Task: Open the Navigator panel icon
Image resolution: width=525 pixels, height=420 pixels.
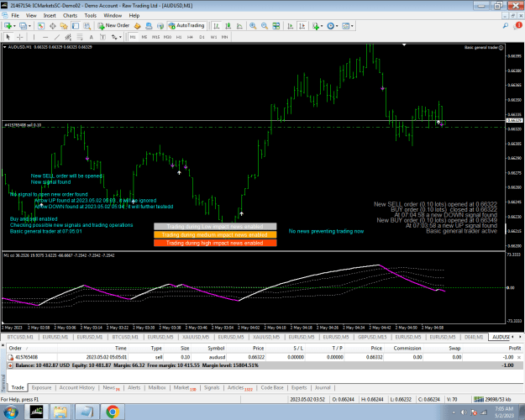Action: point(64,26)
